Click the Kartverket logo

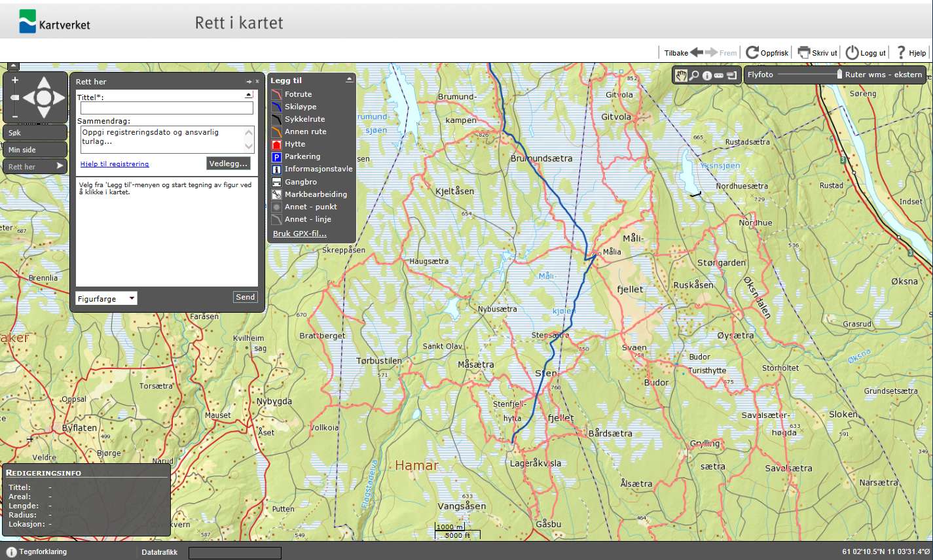click(x=55, y=22)
